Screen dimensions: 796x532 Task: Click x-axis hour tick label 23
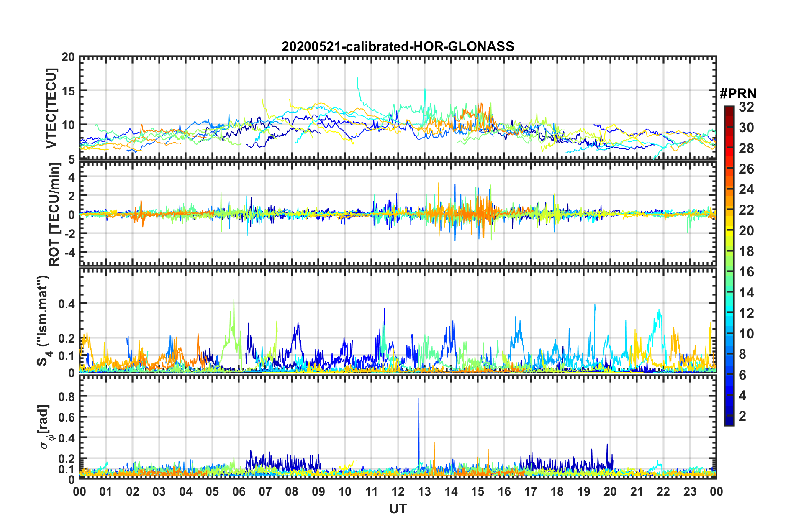[x=690, y=491]
